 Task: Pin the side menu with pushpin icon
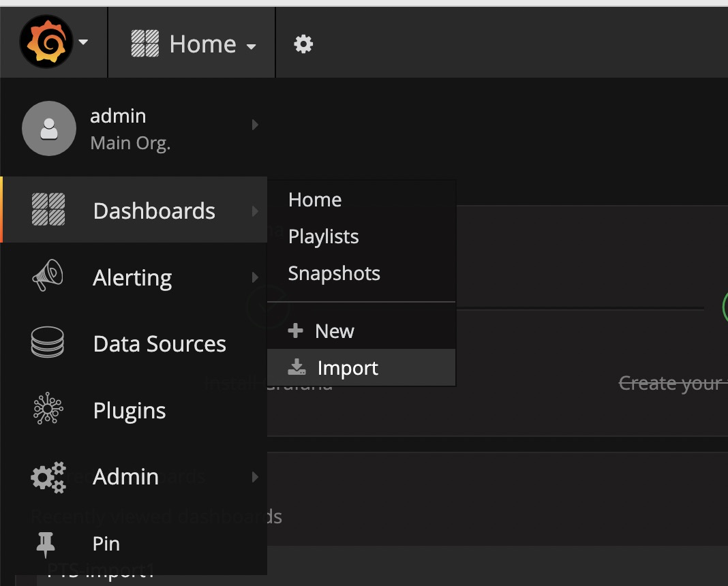point(46,544)
